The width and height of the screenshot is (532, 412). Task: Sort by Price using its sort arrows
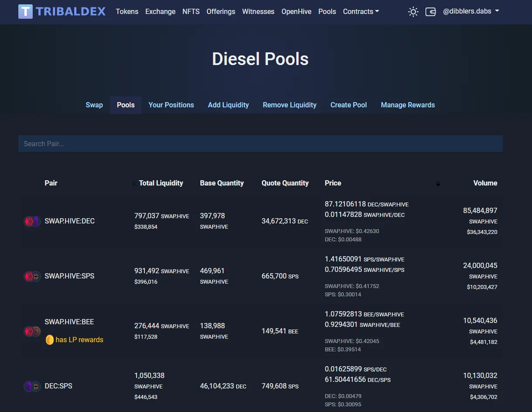[x=438, y=184]
